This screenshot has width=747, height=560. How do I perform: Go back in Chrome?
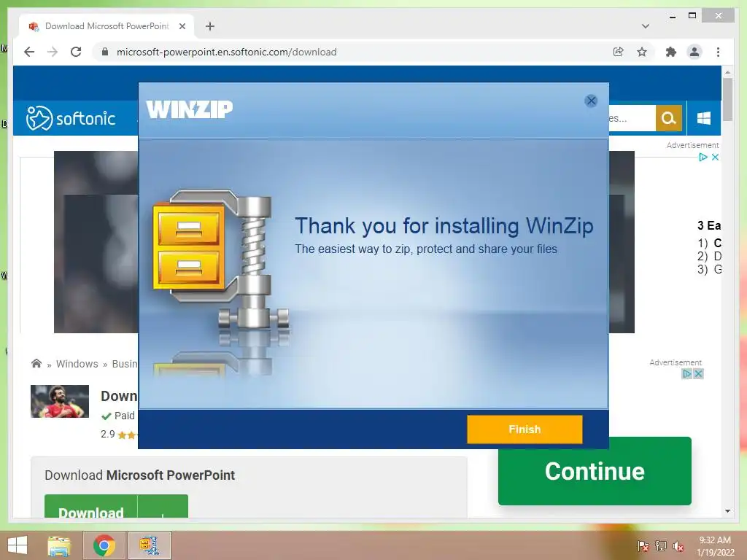[x=29, y=52]
